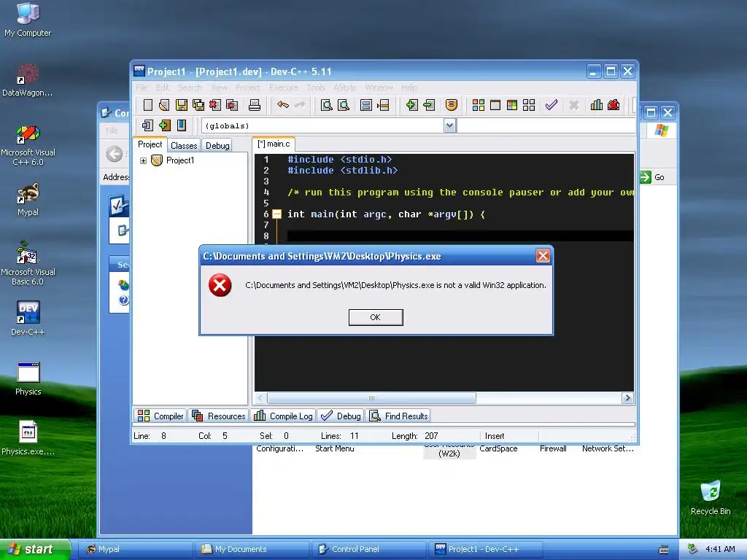The height and width of the screenshot is (560, 747).
Task: Click the Open file icon in Dev-C++ toolbar
Action: [x=164, y=105]
